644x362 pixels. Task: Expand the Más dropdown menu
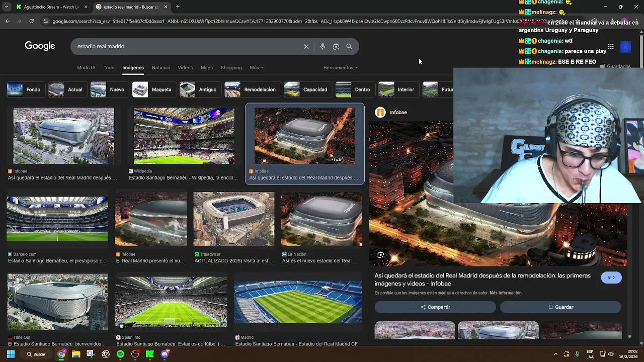(257, 68)
